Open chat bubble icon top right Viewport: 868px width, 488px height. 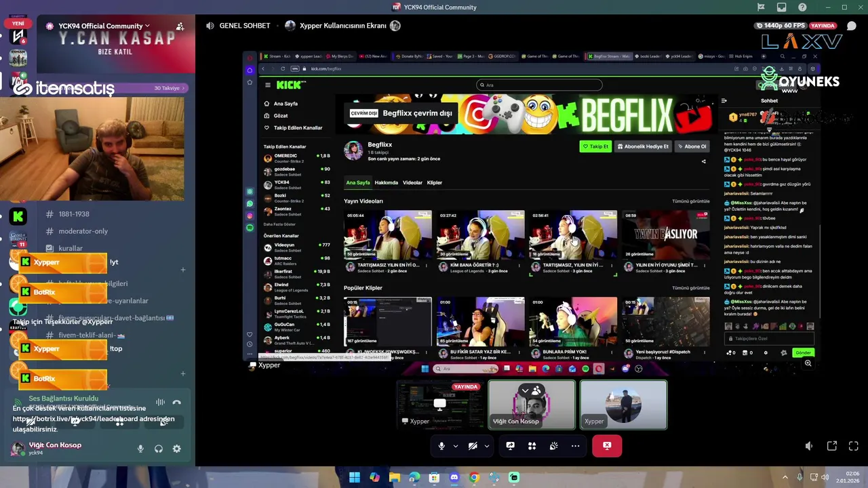[x=852, y=26]
